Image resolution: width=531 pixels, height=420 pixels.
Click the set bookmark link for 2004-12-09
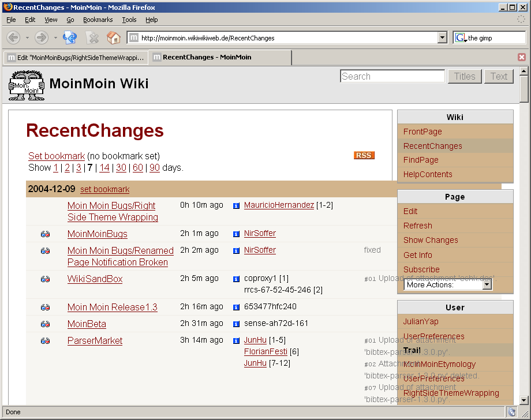[104, 189]
